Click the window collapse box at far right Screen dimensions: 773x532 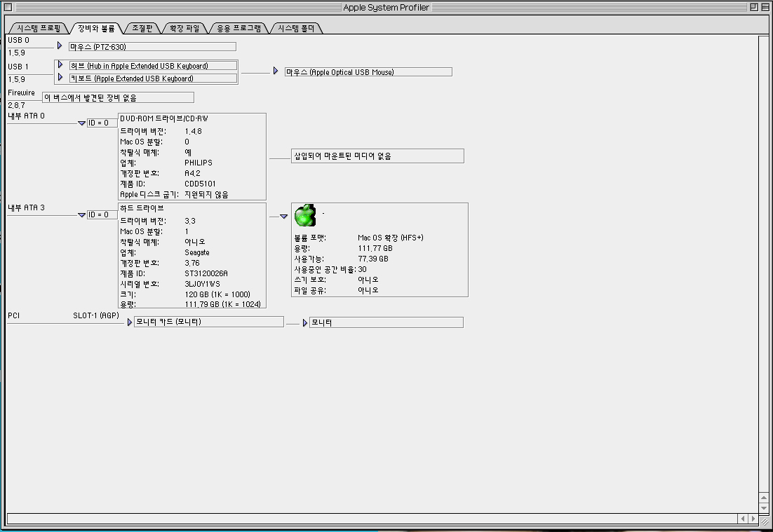click(765, 7)
